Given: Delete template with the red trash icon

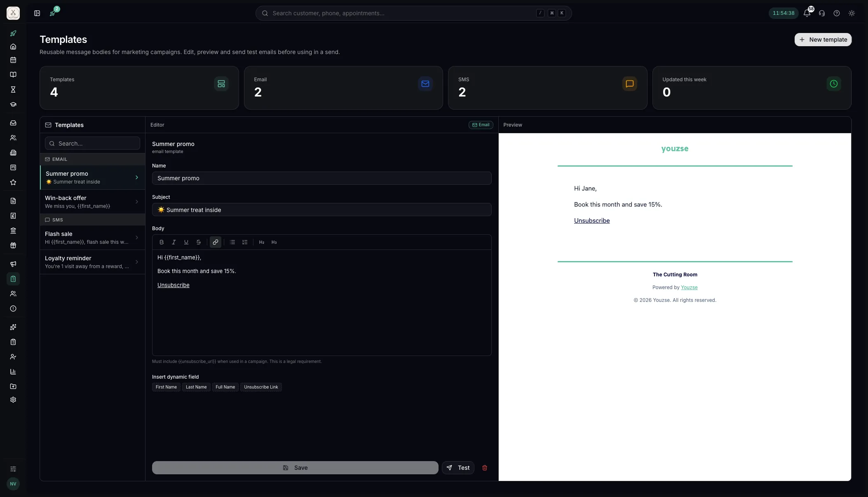Looking at the screenshot, I should click(485, 468).
